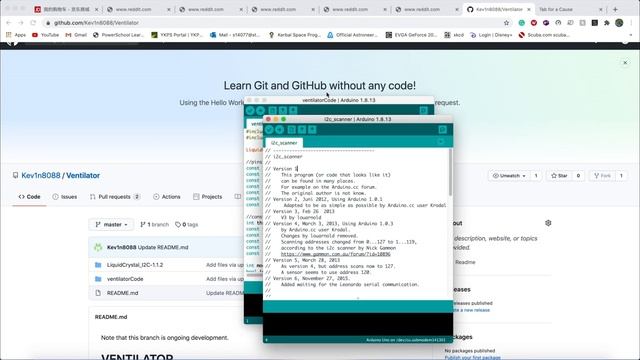The height and width of the screenshot is (360, 640).
Task: Click Verify in the ventilatorCode Arduino window
Action: pos(250,111)
